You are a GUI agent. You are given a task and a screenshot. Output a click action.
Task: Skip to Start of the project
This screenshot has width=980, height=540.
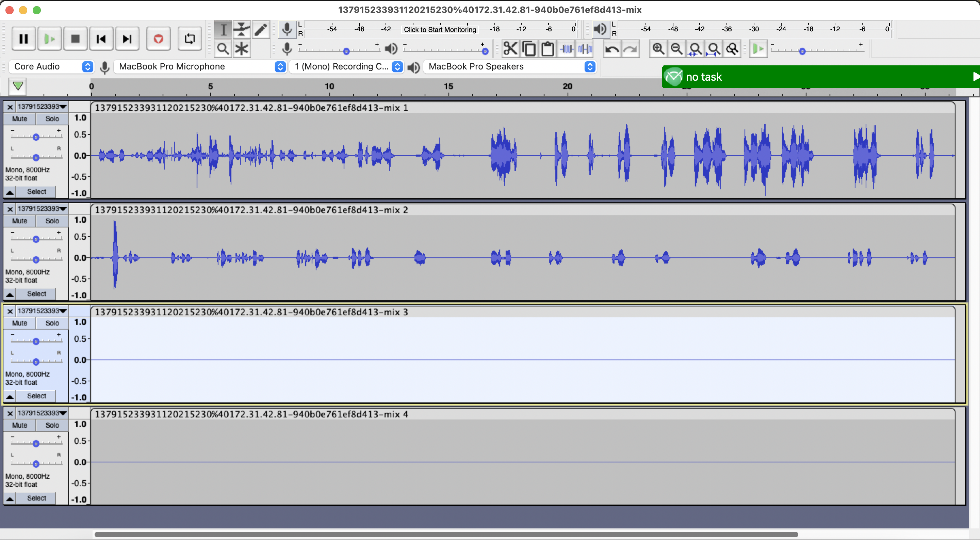tap(101, 38)
